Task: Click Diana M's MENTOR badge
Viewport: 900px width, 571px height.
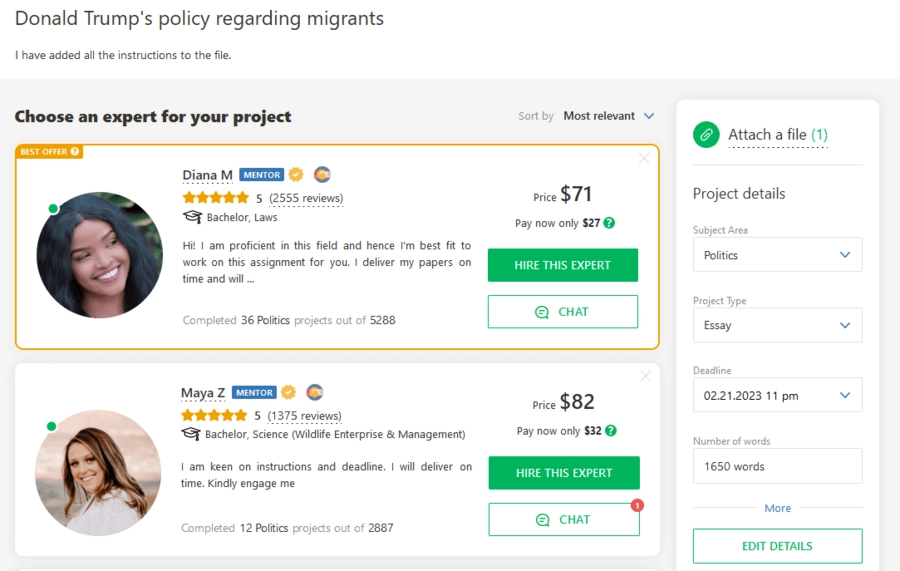Action: coord(262,174)
